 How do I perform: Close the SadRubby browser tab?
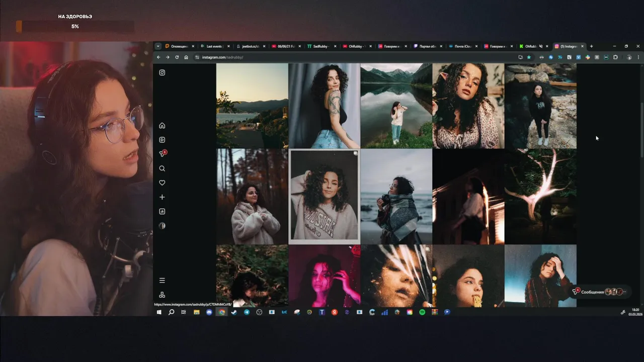[x=335, y=46]
